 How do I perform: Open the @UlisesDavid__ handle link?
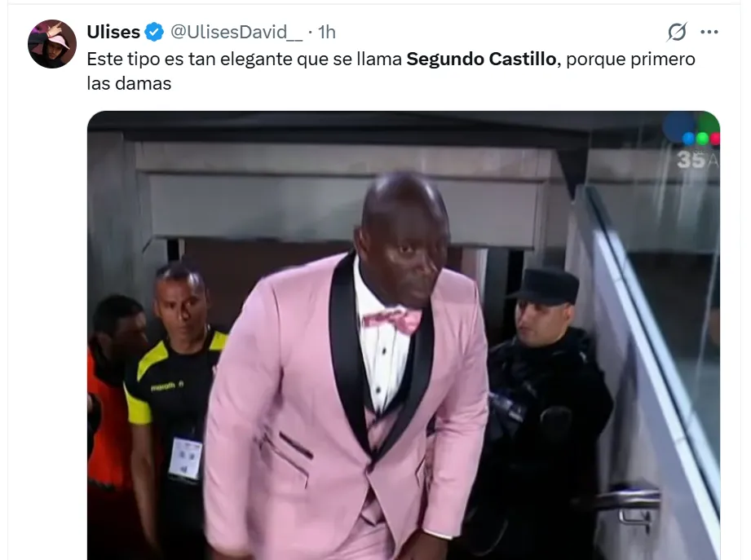click(x=236, y=32)
